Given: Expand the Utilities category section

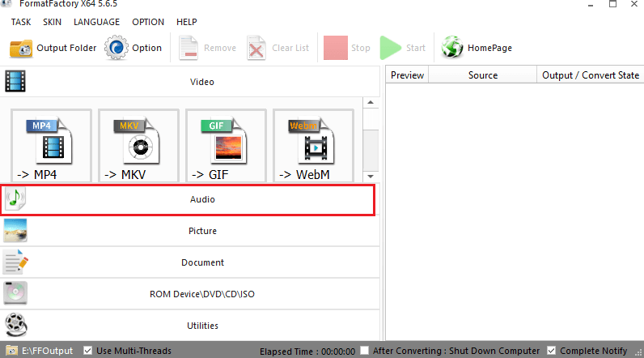Looking at the screenshot, I should [x=190, y=326].
